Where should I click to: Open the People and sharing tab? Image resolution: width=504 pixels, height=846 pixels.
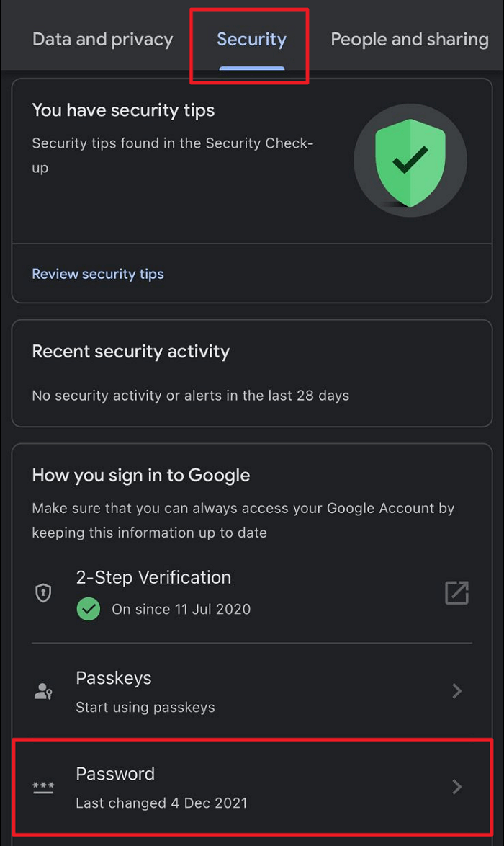coord(409,40)
